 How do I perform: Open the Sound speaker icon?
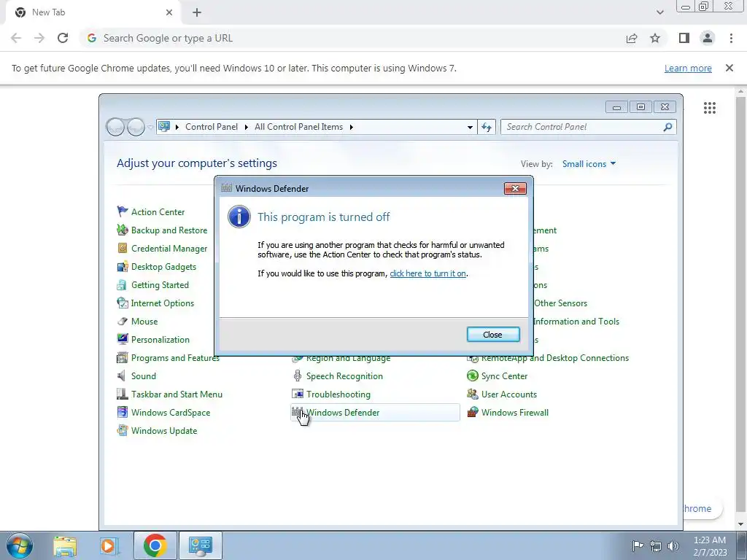[123, 376]
